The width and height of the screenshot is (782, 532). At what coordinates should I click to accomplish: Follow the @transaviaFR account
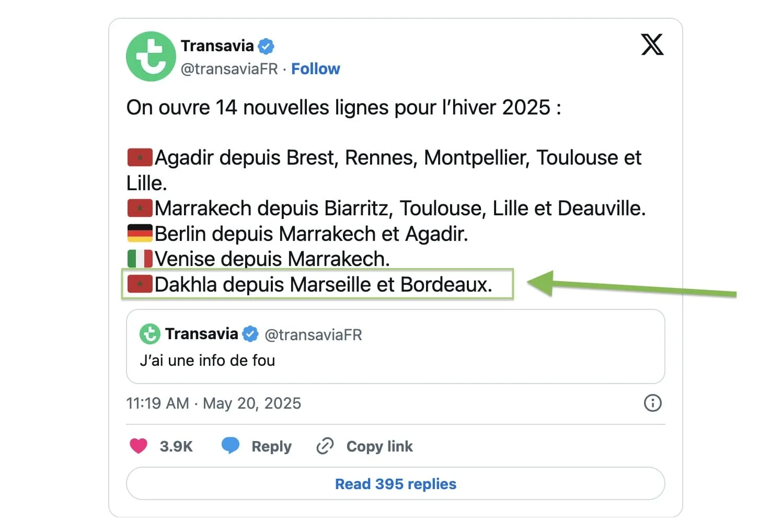pos(315,69)
